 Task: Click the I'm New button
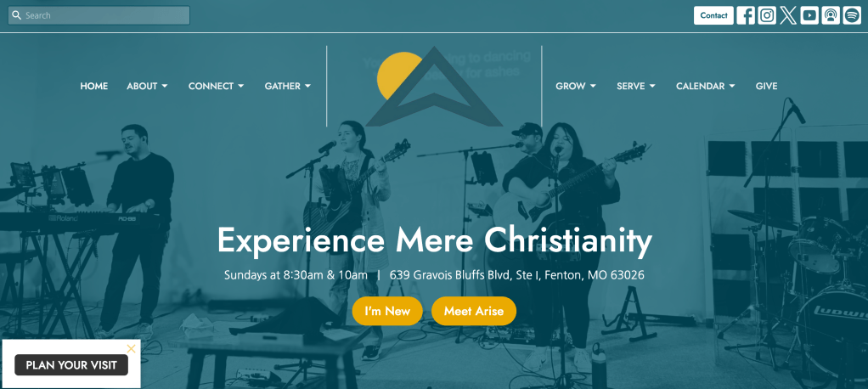point(387,311)
